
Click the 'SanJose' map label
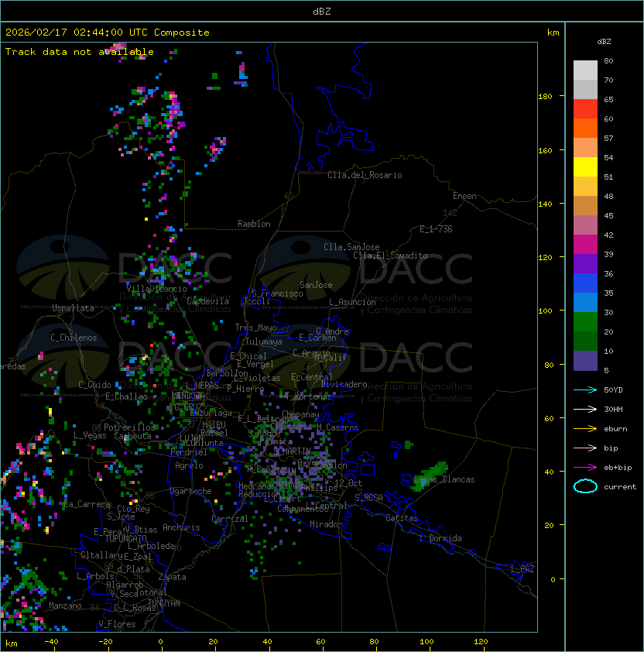click(x=316, y=285)
